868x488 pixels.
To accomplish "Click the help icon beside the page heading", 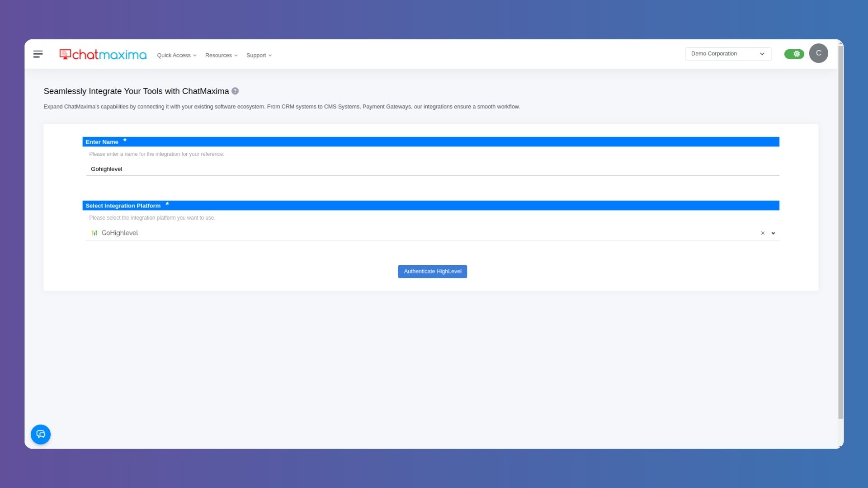I will [x=235, y=91].
